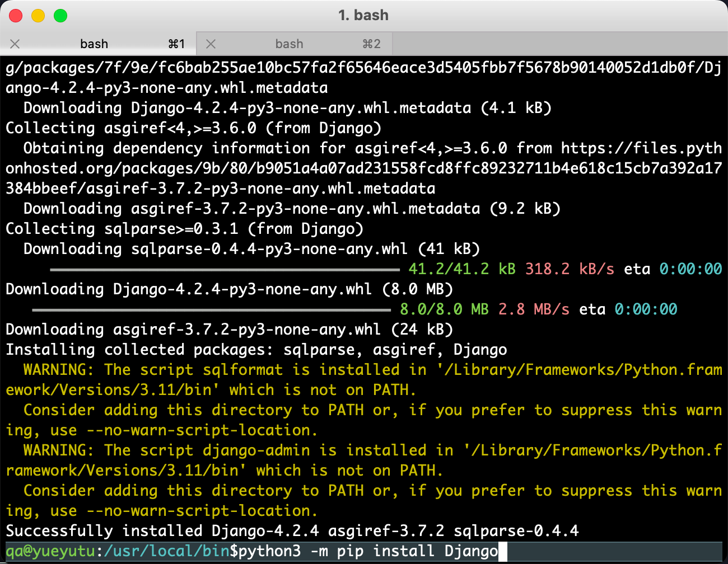This screenshot has width=728, height=564.
Task: Click 'Downloading asgiref-3.7.2-py3-none-any.whl (24 kB)' line
Action: 230,330
